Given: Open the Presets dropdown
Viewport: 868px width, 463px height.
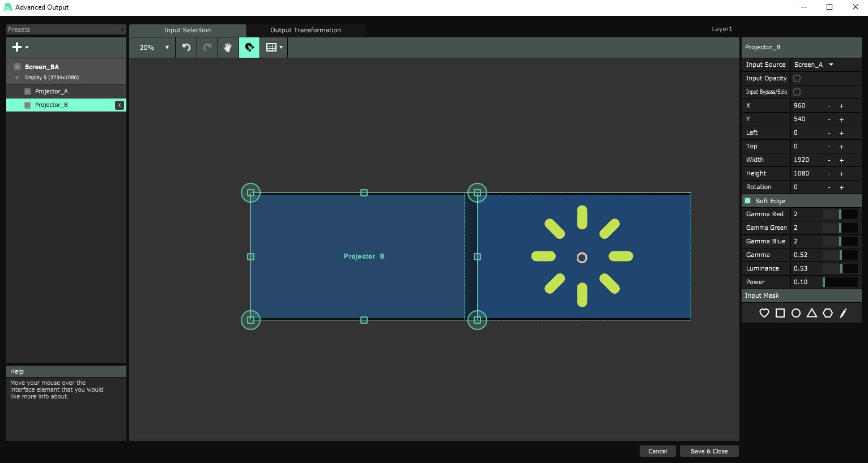Looking at the screenshot, I should coord(66,29).
